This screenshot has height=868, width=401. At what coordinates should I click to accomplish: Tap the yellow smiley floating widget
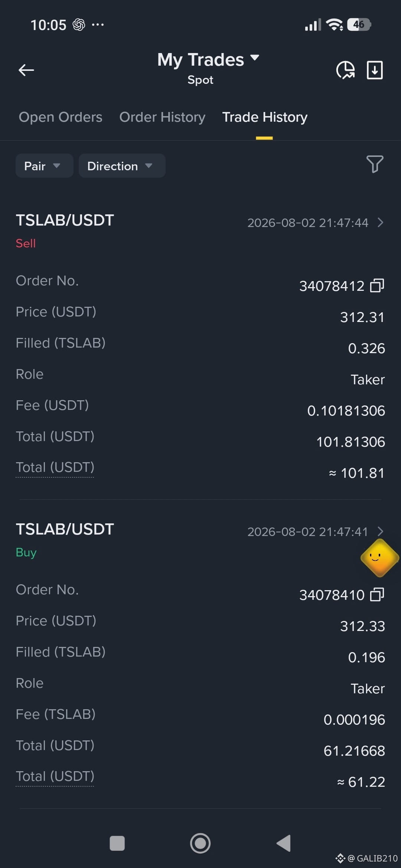[379, 558]
